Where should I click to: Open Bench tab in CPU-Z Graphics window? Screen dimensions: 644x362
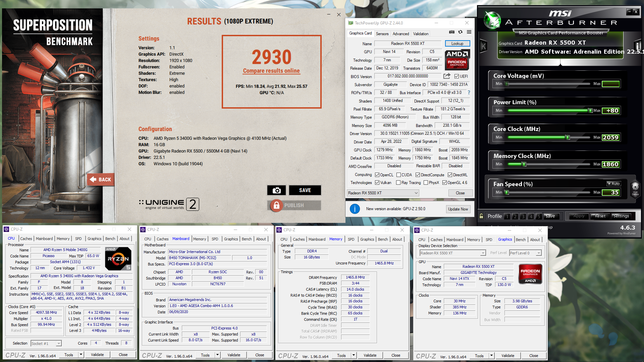click(x=521, y=240)
